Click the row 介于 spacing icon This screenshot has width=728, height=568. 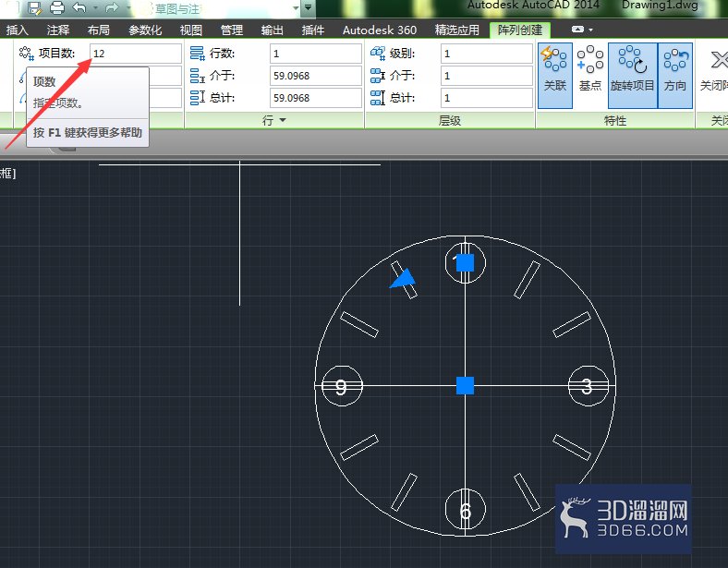[x=198, y=76]
